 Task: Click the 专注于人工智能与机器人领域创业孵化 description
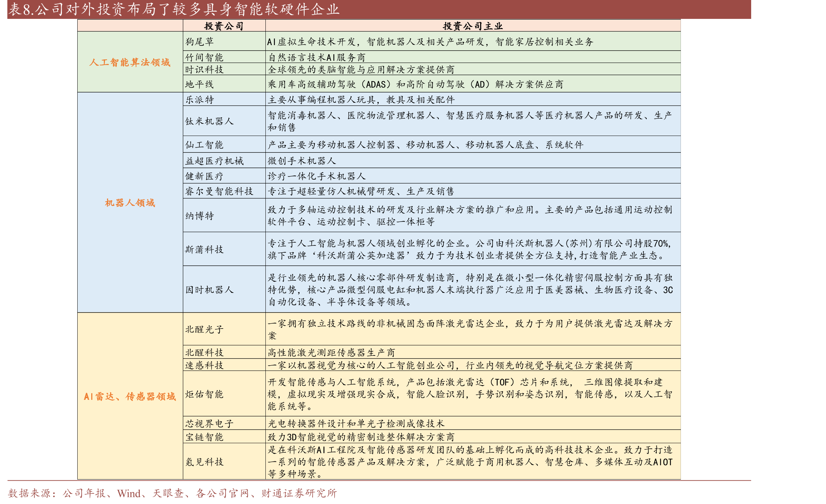tap(473, 249)
